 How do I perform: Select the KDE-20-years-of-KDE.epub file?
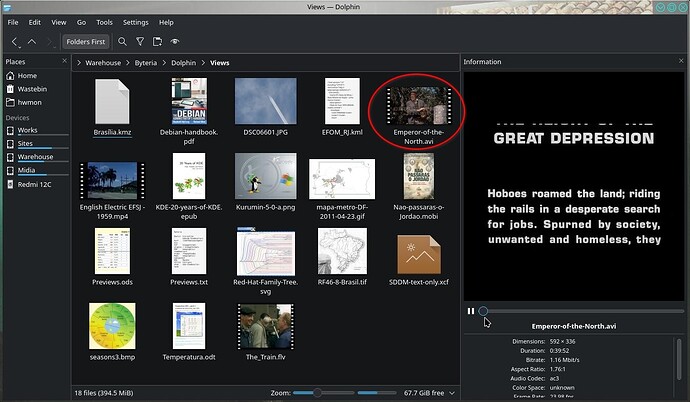189,176
